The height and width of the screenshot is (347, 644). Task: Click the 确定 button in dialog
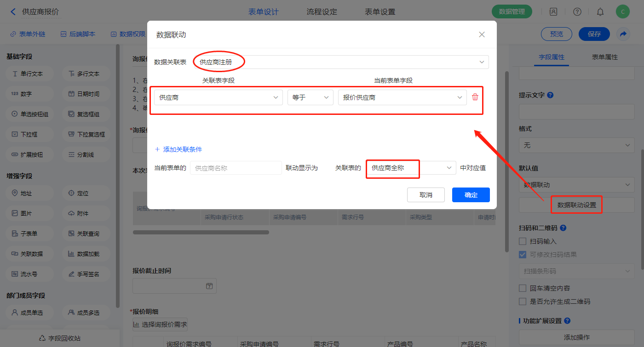[471, 195]
